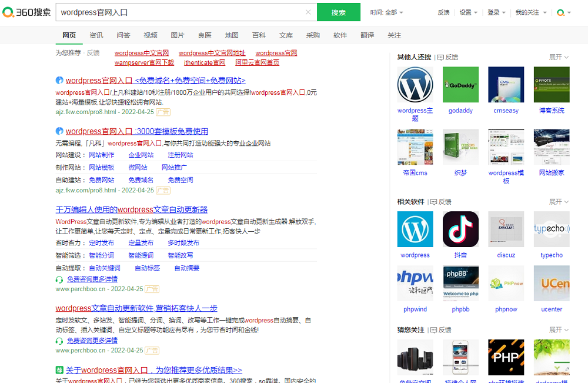Click the blue icon beside the first ad result
Viewport: 588px width, 383px height.
point(59,80)
